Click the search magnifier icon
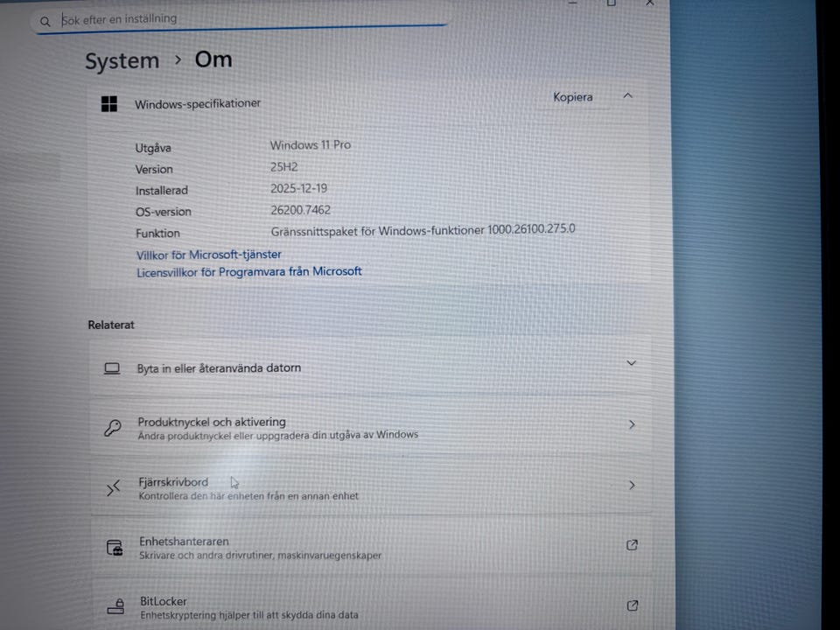Viewport: 840px width, 630px height. tap(45, 21)
